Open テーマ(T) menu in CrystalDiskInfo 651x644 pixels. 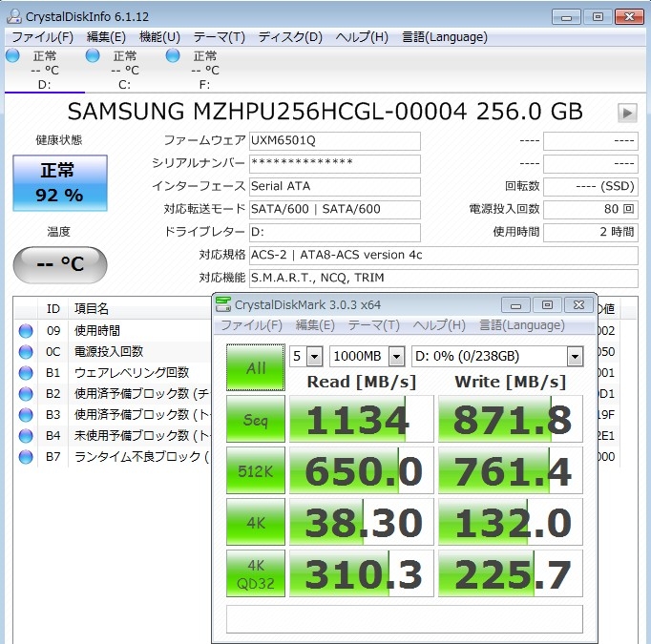(x=220, y=37)
